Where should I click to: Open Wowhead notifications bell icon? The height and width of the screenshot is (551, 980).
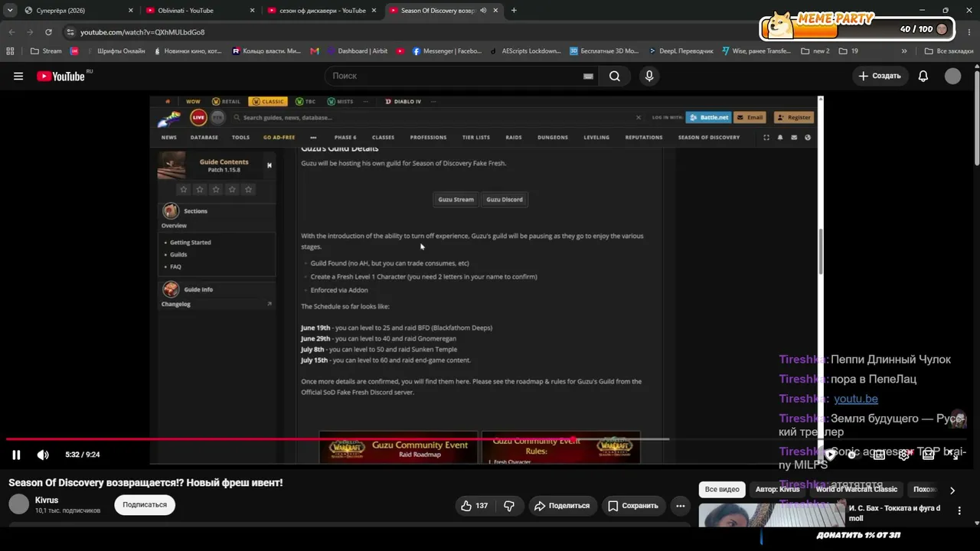[780, 137]
